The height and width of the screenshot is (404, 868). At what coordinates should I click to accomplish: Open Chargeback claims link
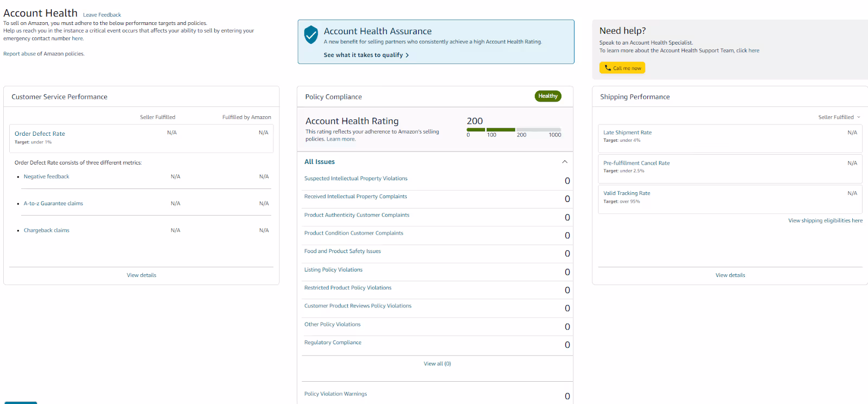click(47, 230)
